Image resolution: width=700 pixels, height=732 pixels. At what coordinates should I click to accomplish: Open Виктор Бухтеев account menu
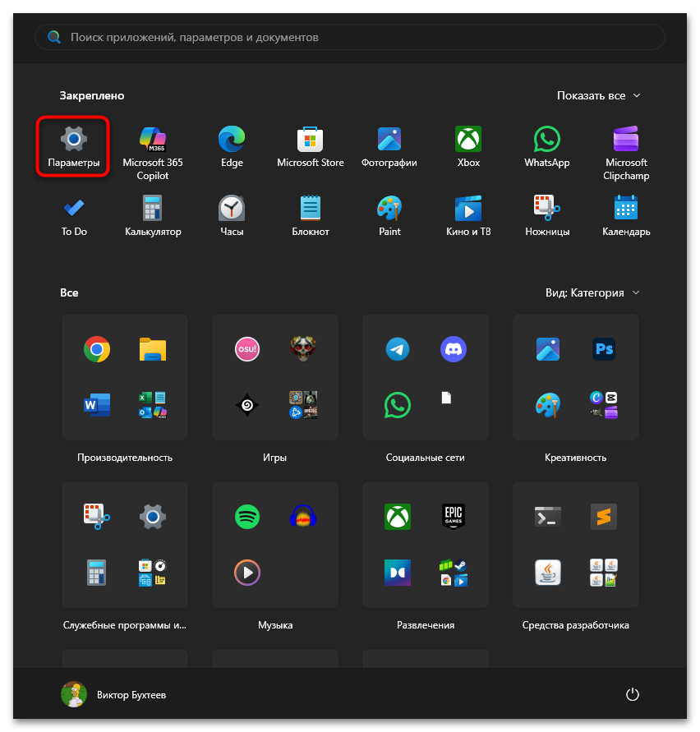point(113,695)
